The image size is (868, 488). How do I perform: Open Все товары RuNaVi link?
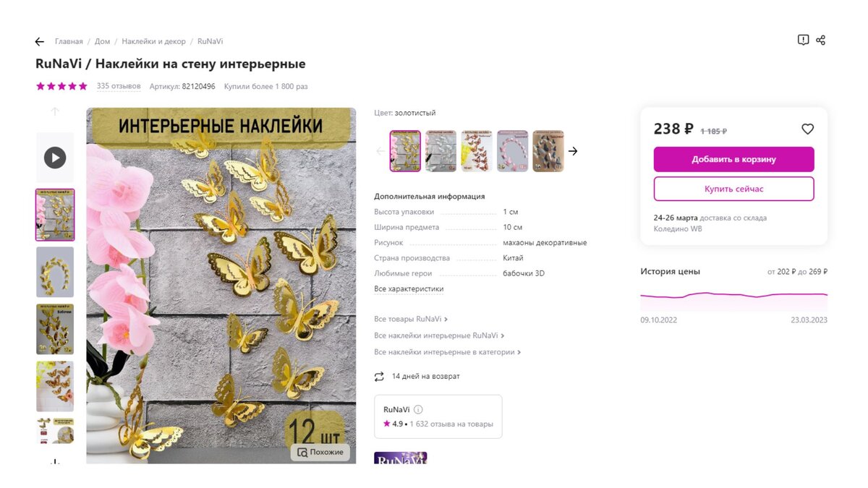coord(410,319)
